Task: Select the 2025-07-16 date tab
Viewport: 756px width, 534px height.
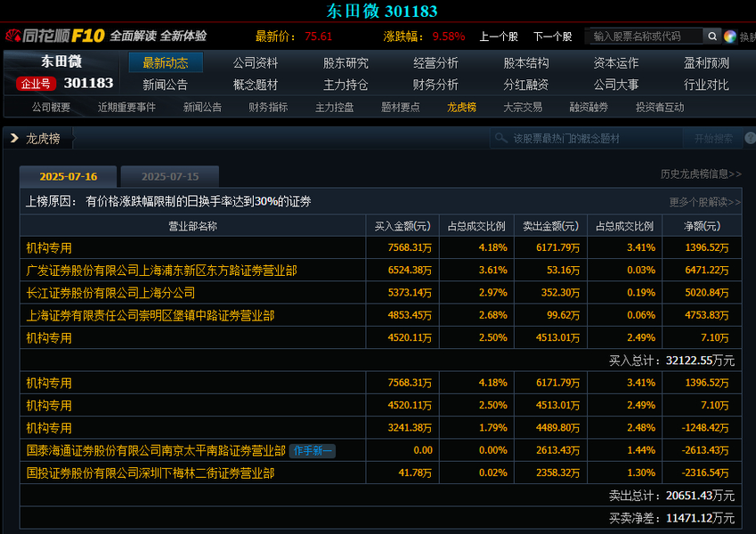Action: tap(68, 176)
